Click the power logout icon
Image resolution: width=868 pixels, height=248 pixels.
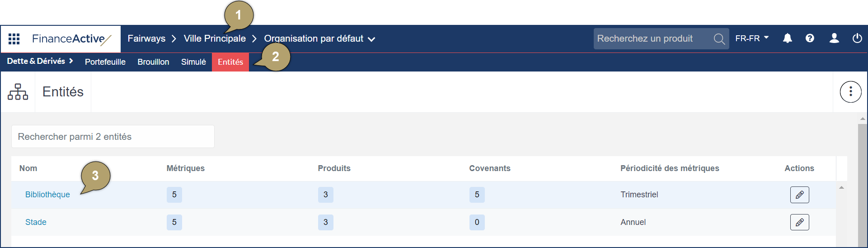857,38
